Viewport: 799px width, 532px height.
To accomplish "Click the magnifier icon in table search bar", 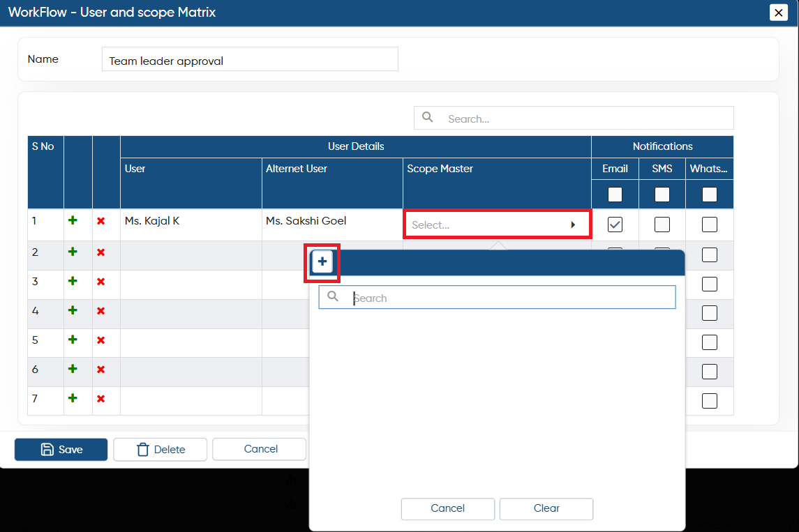I will pos(428,118).
